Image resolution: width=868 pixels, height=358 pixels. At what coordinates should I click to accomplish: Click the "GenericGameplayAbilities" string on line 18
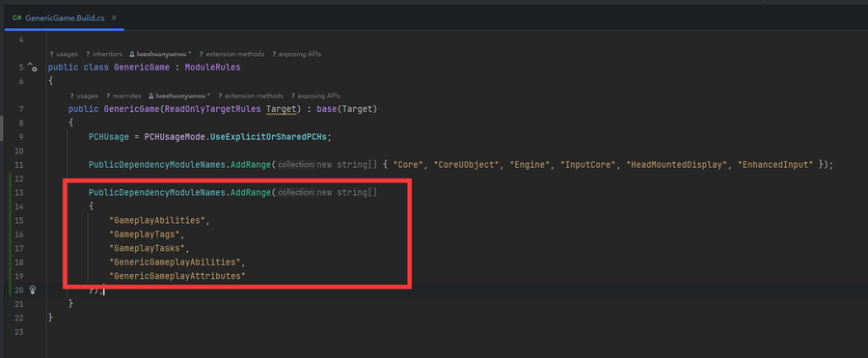coord(175,262)
